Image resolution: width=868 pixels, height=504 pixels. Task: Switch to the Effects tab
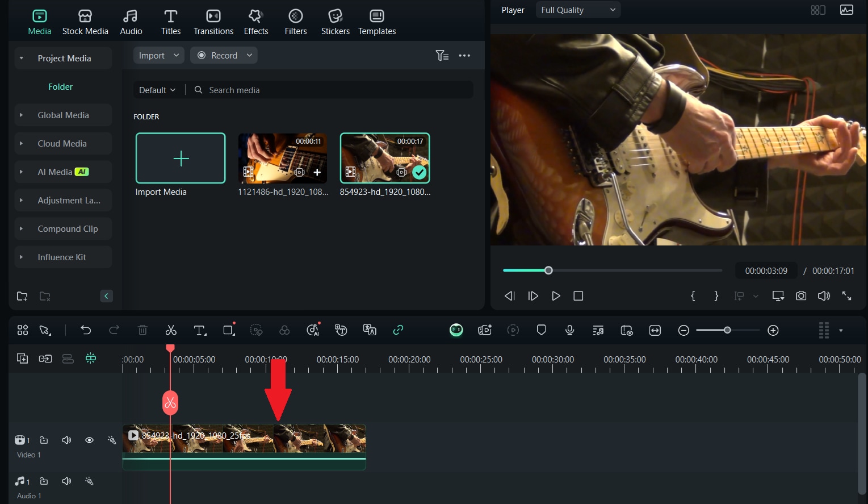pos(256,22)
